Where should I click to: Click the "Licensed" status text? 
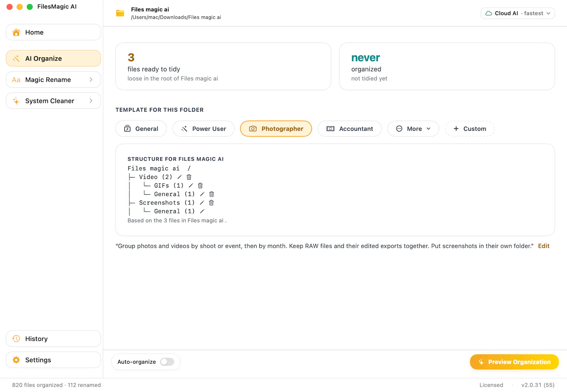pyautogui.click(x=491, y=385)
